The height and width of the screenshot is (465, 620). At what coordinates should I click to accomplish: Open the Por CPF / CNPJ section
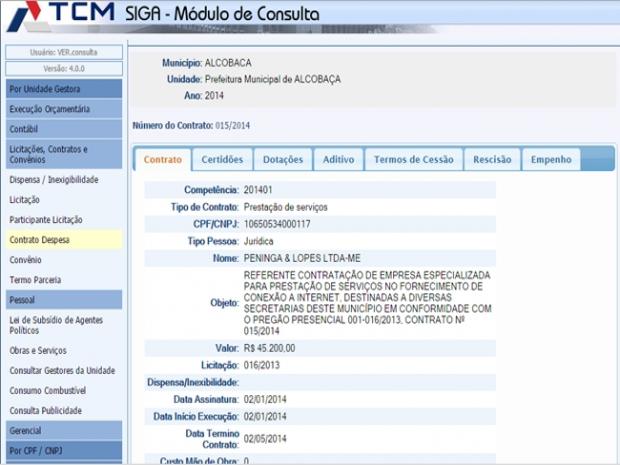[64, 451]
